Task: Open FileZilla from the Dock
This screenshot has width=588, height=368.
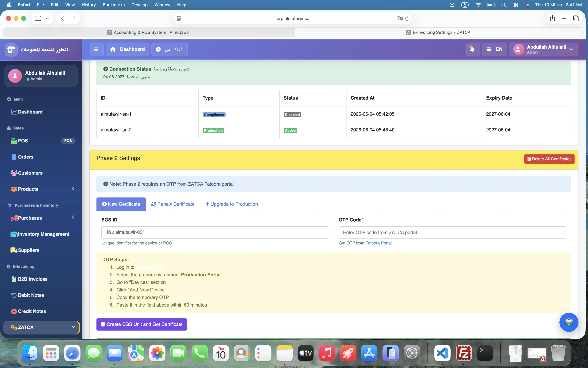Action: point(464,353)
